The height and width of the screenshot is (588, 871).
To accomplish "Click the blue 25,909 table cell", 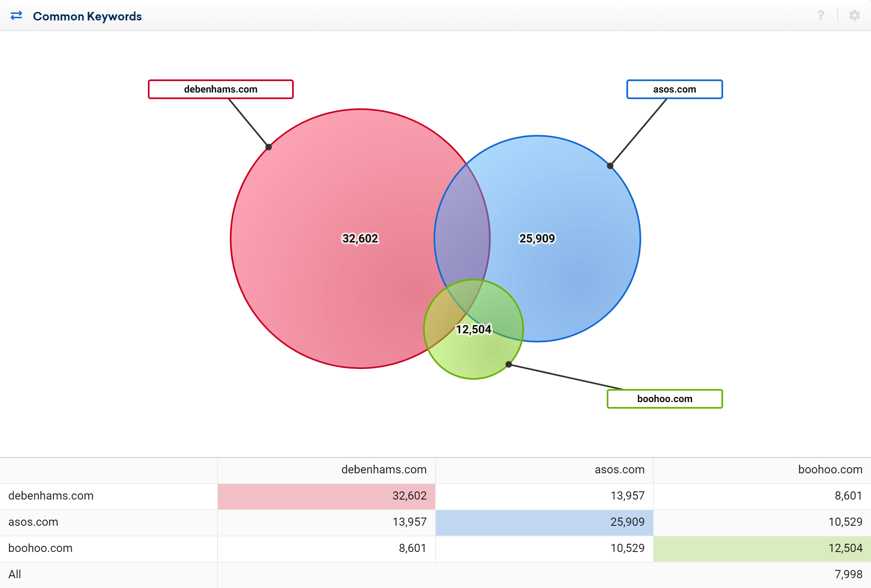I will tap(544, 522).
